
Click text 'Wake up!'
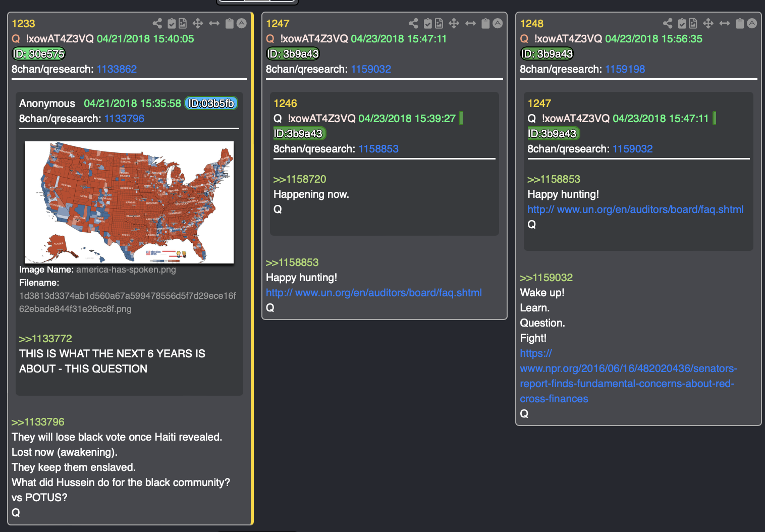pos(542,293)
